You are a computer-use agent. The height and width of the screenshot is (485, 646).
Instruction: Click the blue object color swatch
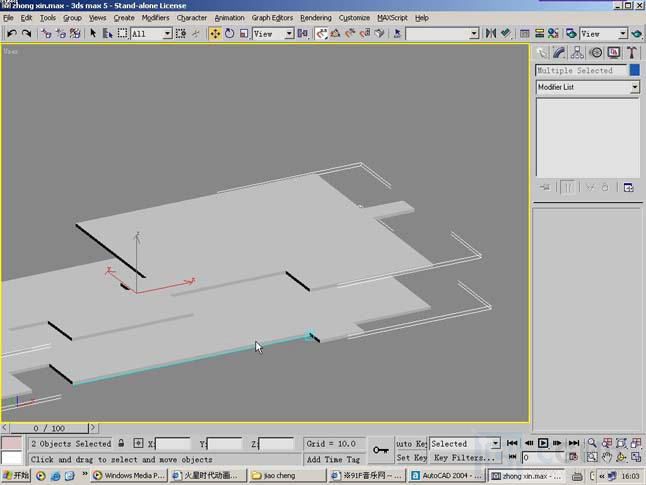(635, 70)
